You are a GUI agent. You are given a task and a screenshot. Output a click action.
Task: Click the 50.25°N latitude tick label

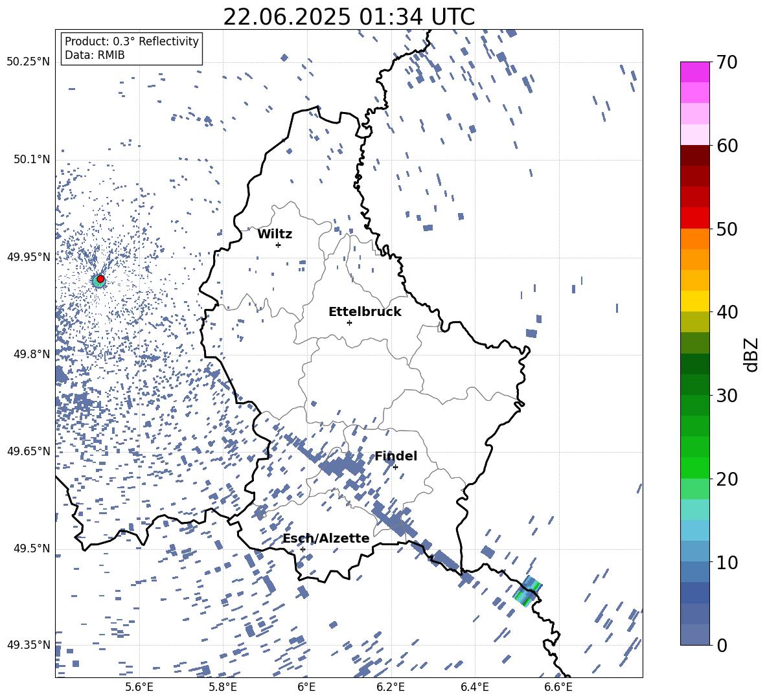(x=29, y=62)
